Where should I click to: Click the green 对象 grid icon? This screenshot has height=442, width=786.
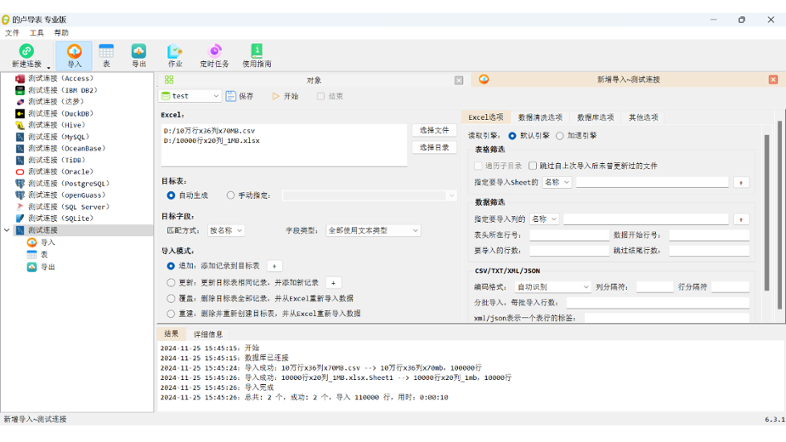click(169, 80)
